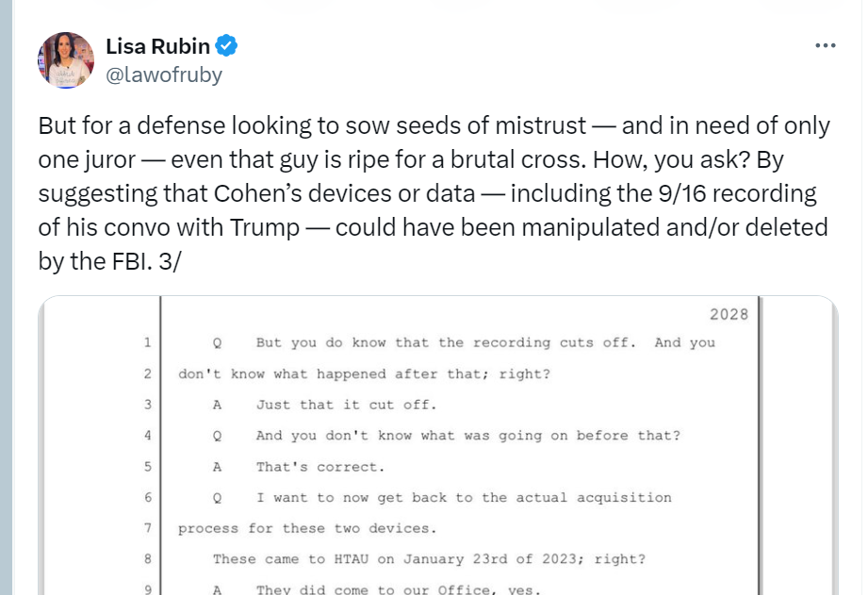Open the embedded transcript image
868x595 pixels.
click(438, 445)
